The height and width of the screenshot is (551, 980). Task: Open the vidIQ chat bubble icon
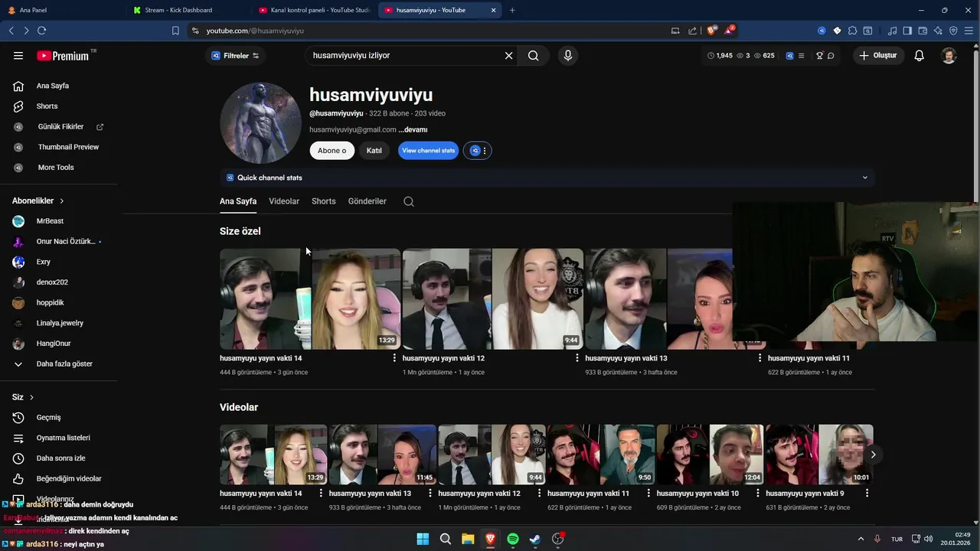[x=831, y=56]
